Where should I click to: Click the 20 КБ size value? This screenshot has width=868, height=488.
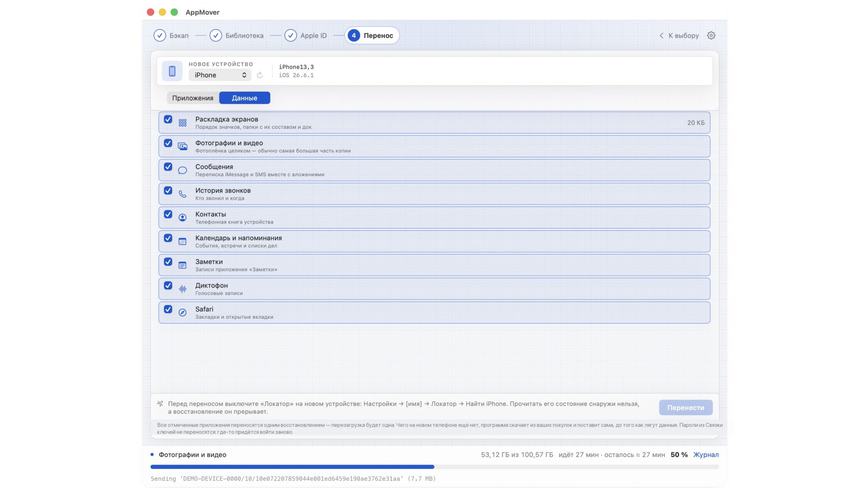click(x=696, y=123)
